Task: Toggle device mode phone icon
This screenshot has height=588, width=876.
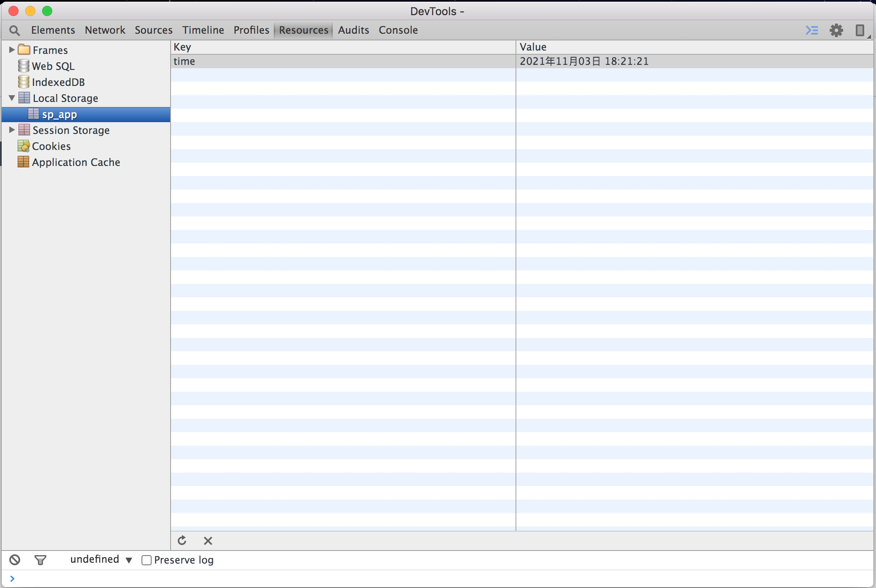Action: click(x=860, y=30)
